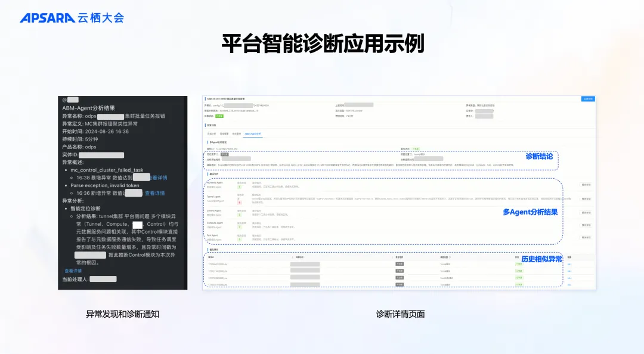Click the Control Agent label in module analysis
The image size is (644, 354).
coord(214,211)
